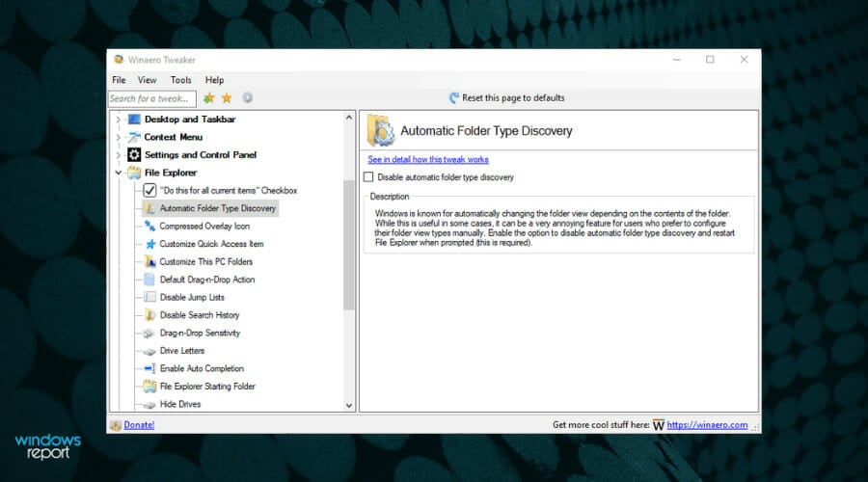Click the Disable Jump Lists icon
This screenshot has width=868, height=482.
(x=149, y=297)
